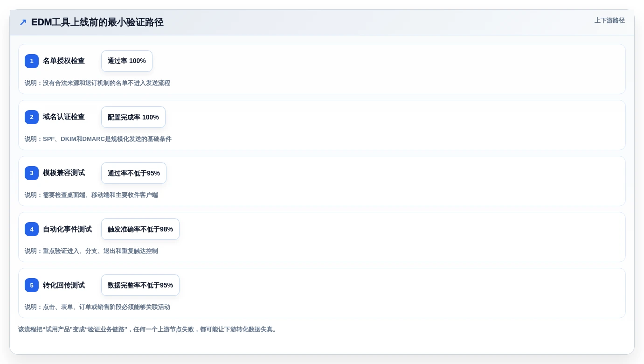Click the 通过率不低于95% metric chip
The width and height of the screenshot is (644, 364).
[134, 173]
